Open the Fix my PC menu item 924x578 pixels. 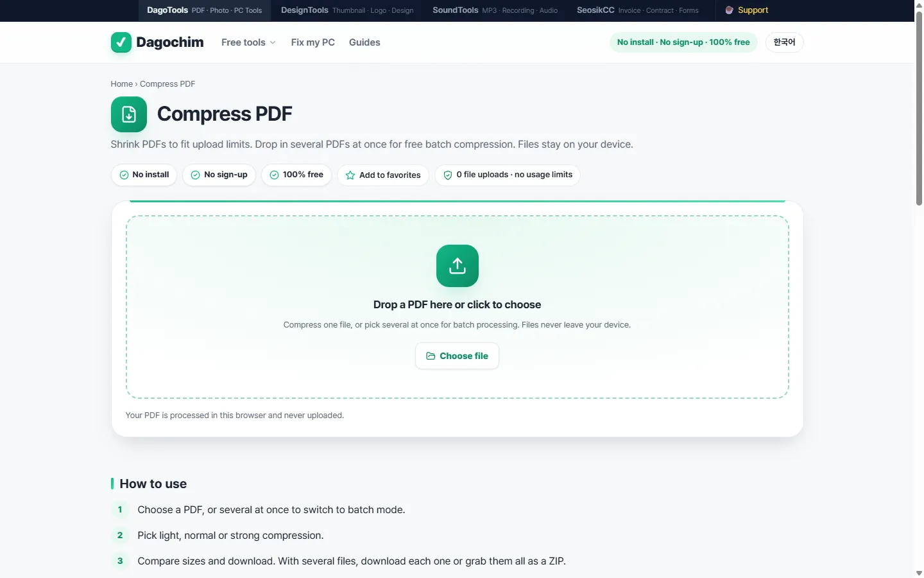point(313,42)
